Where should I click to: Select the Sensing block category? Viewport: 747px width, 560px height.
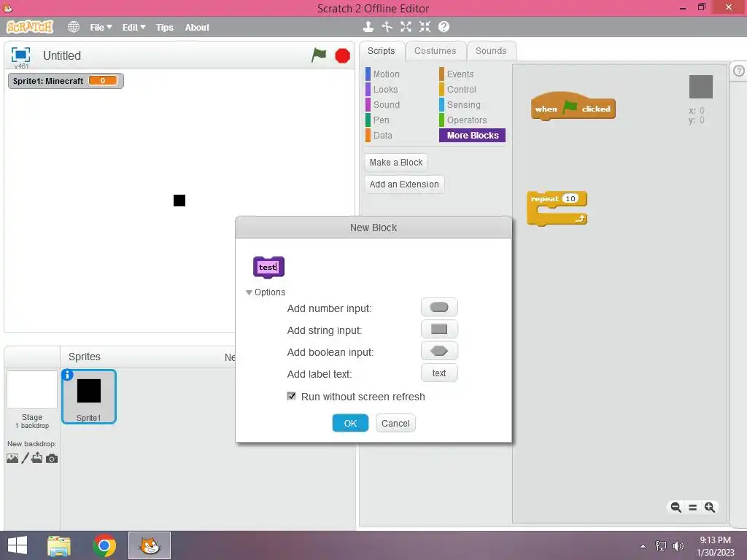coord(463,105)
